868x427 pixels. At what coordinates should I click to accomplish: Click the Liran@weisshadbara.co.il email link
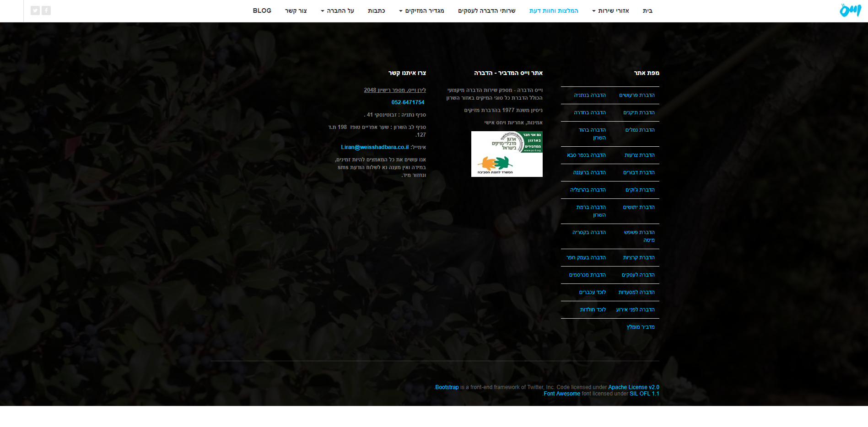pos(375,147)
